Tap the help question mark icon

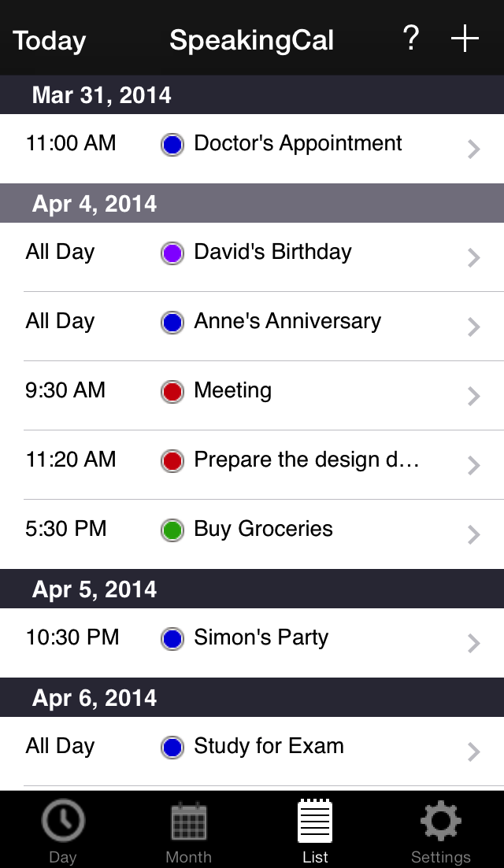click(410, 38)
